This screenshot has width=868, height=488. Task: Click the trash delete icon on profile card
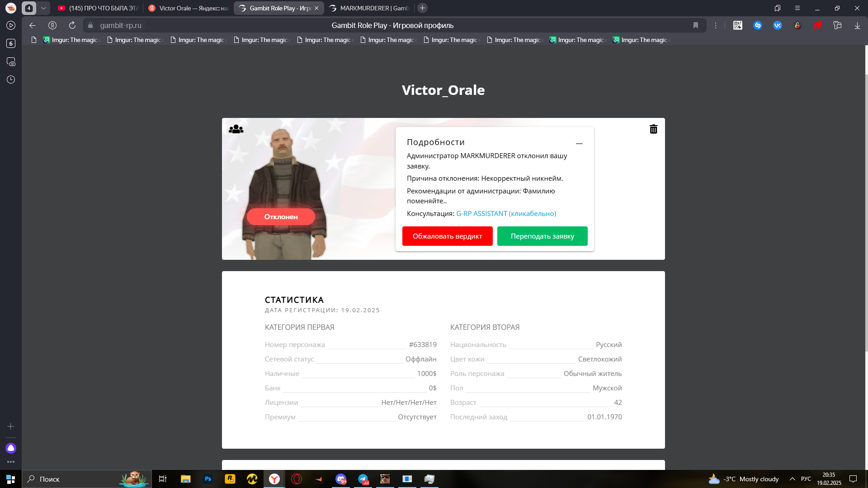(653, 129)
